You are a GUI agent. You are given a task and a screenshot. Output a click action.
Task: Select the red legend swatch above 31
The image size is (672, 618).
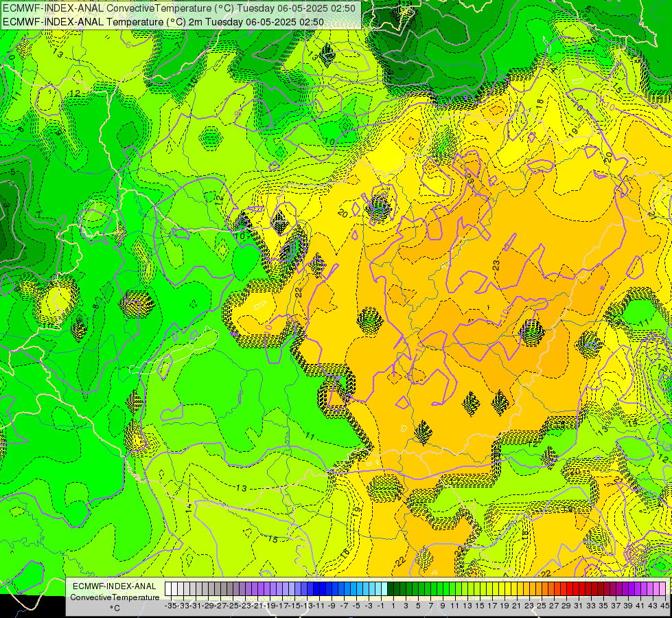tap(576, 588)
